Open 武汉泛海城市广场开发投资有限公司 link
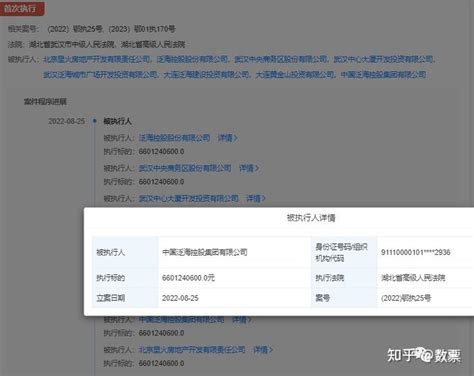 point(101,74)
